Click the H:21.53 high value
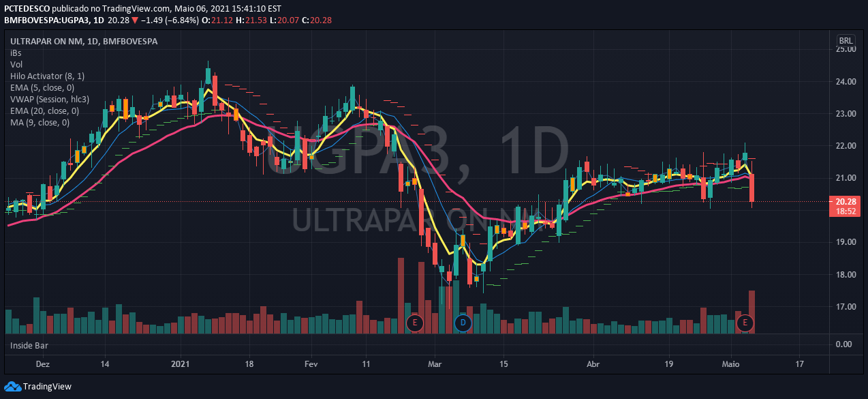The width and height of the screenshot is (868, 399). [x=251, y=20]
